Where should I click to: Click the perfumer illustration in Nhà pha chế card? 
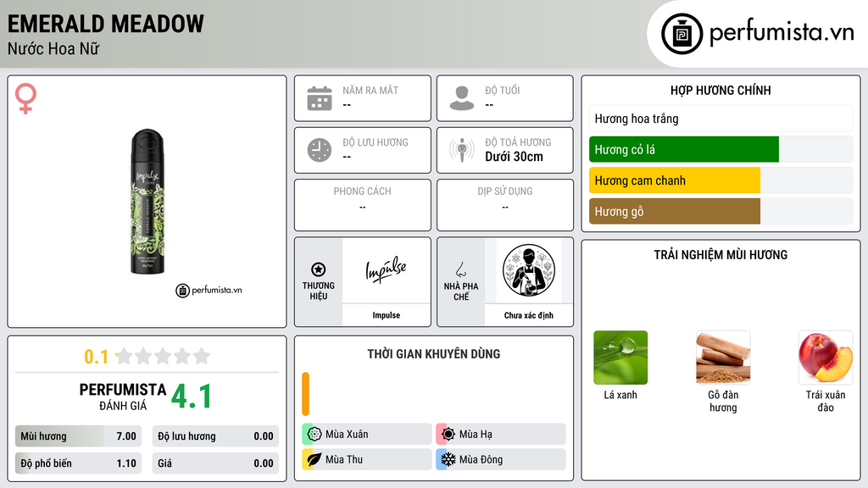point(529,270)
